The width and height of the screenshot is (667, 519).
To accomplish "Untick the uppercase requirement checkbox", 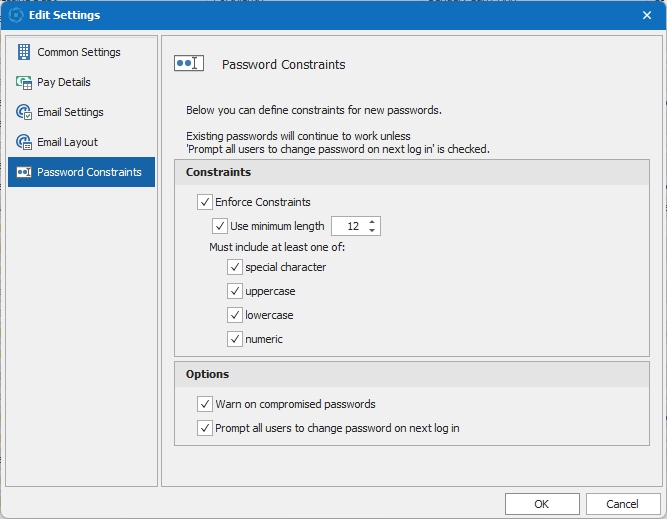I will 235,291.
